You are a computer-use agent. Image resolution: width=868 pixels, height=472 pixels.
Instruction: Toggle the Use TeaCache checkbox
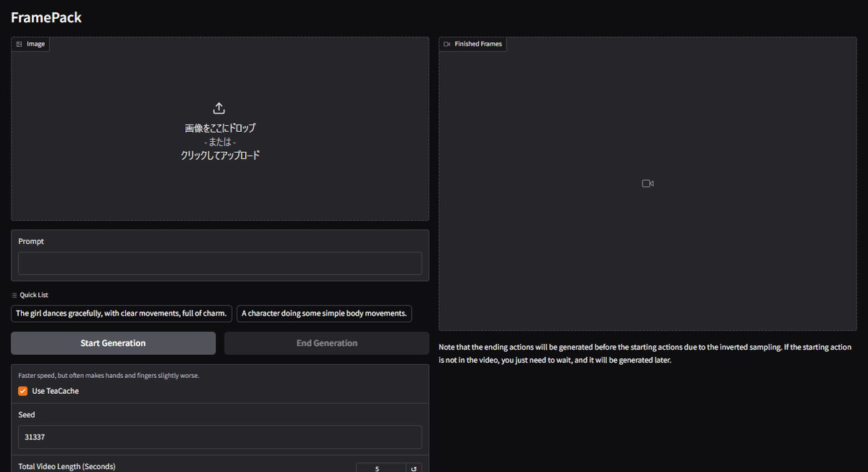(x=23, y=391)
